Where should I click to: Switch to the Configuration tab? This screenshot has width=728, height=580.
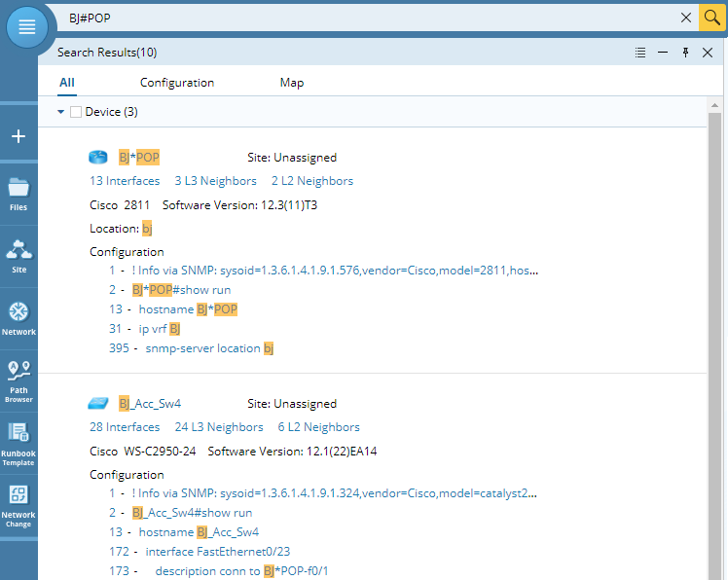point(177,83)
